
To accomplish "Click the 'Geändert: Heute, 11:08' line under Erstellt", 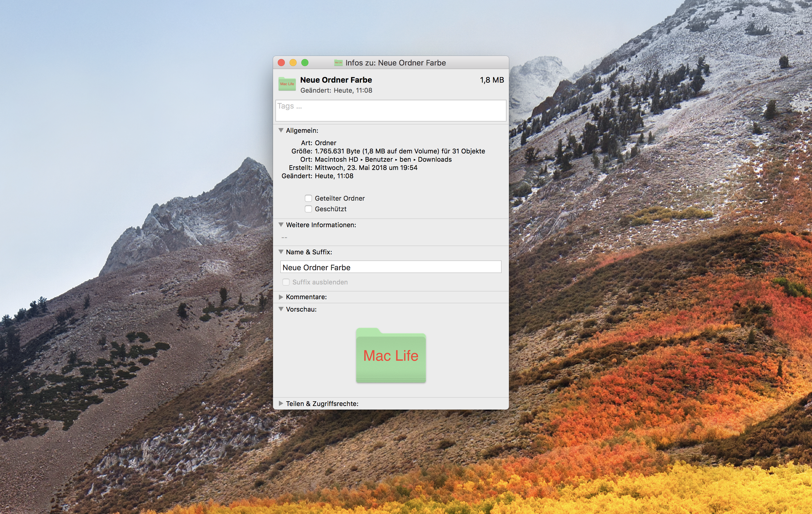I will pos(317,176).
